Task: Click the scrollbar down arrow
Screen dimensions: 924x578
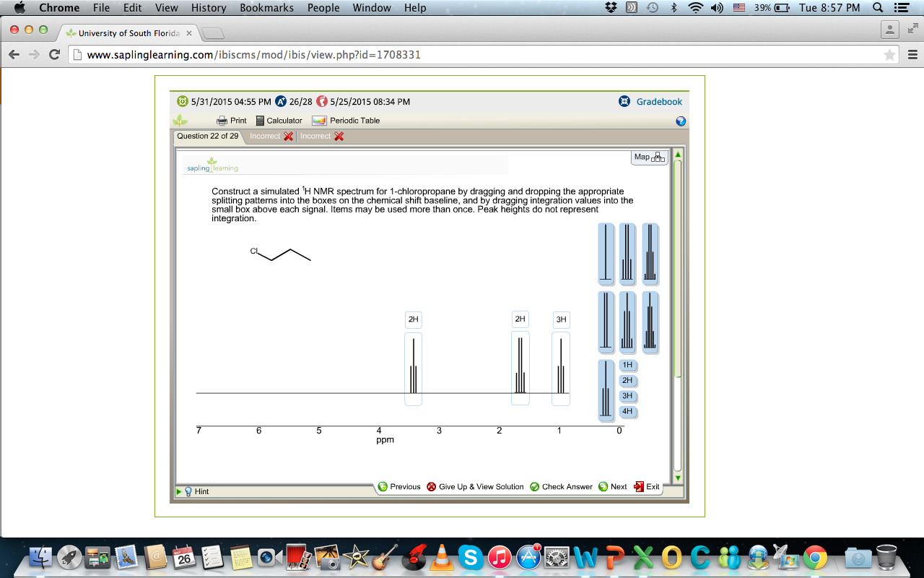Action: [x=677, y=478]
